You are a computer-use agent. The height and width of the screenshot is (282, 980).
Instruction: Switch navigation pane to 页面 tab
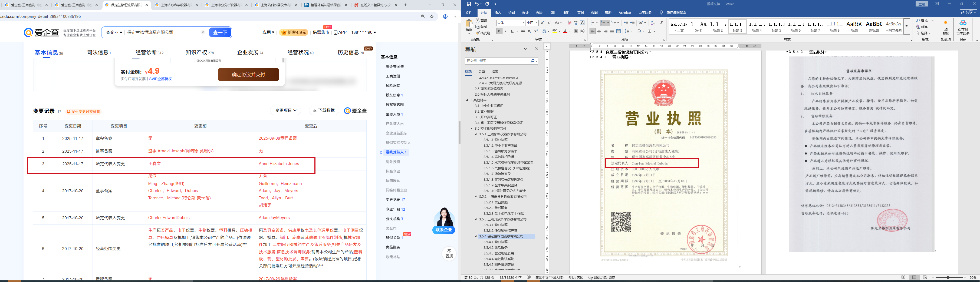(482, 71)
